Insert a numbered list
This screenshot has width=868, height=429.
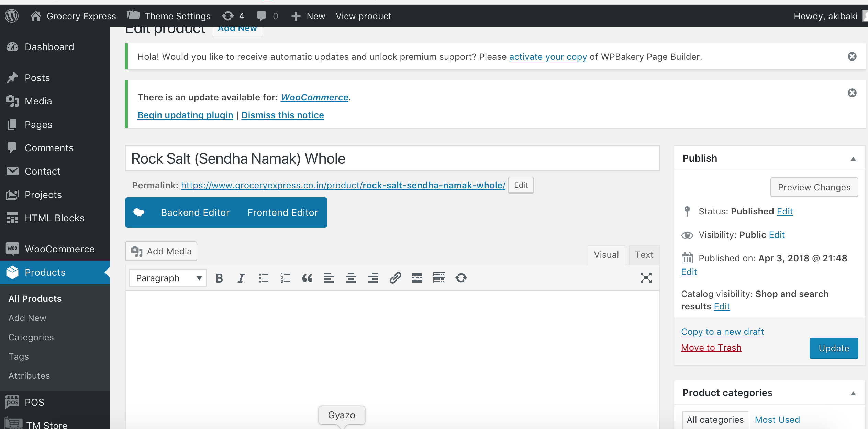click(285, 278)
